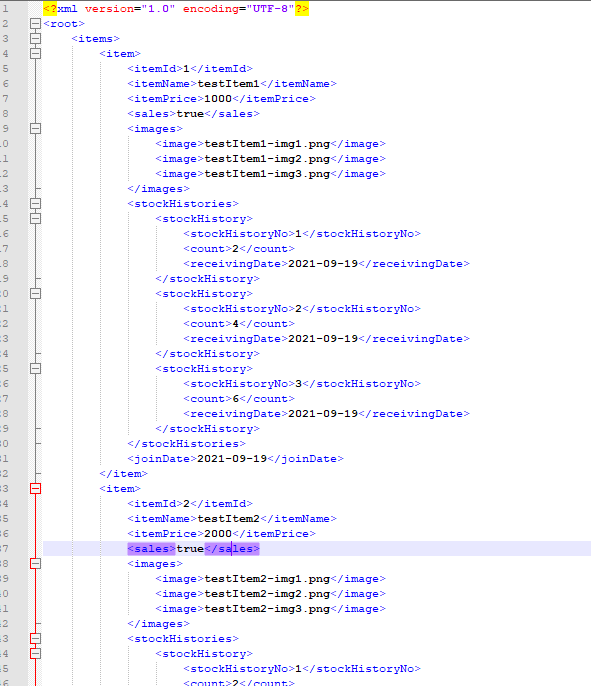Click the itemName testItem2 value

tap(228, 518)
